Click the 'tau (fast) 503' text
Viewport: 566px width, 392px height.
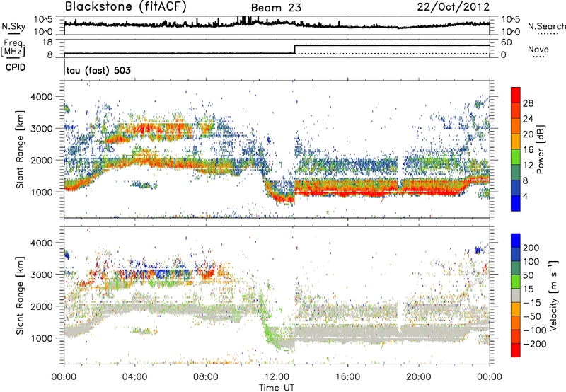[x=98, y=70]
